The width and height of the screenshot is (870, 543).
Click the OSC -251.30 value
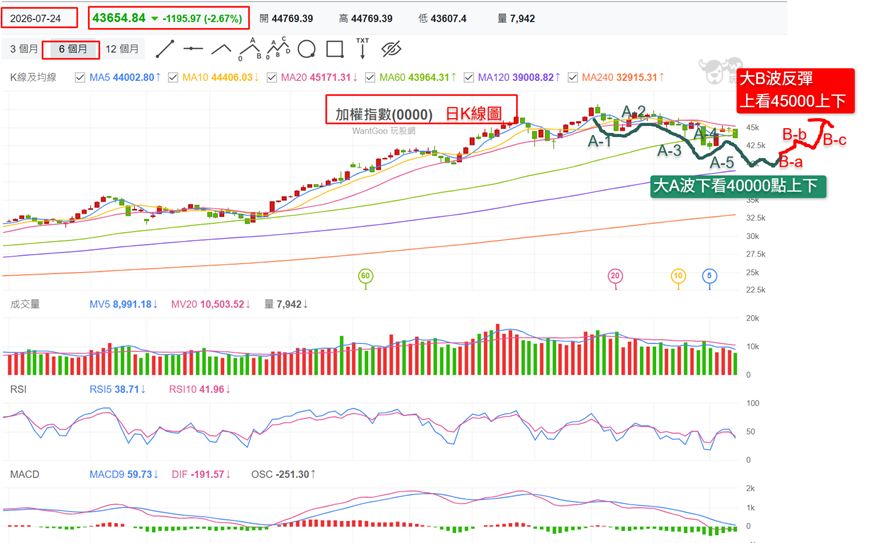pos(284,474)
